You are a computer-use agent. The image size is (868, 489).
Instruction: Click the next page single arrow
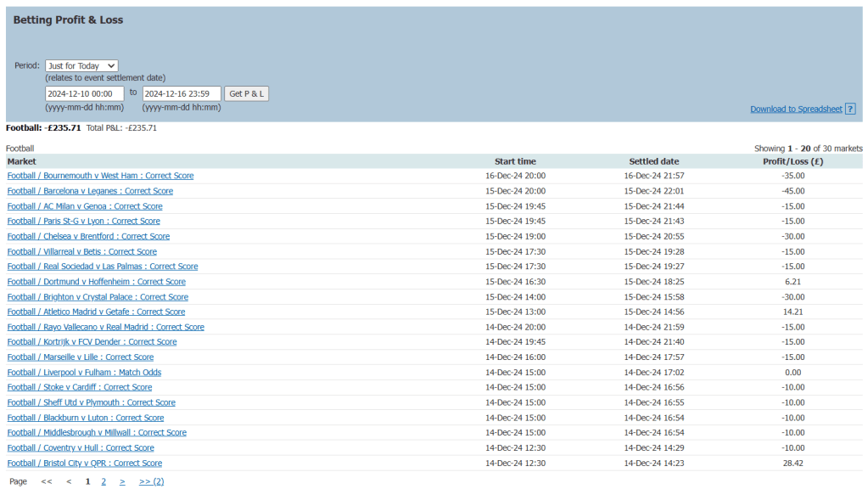pos(122,481)
